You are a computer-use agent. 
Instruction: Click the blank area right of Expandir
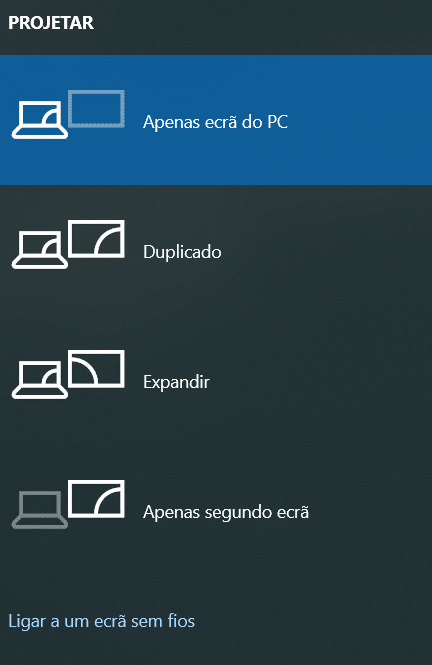pos(322,382)
